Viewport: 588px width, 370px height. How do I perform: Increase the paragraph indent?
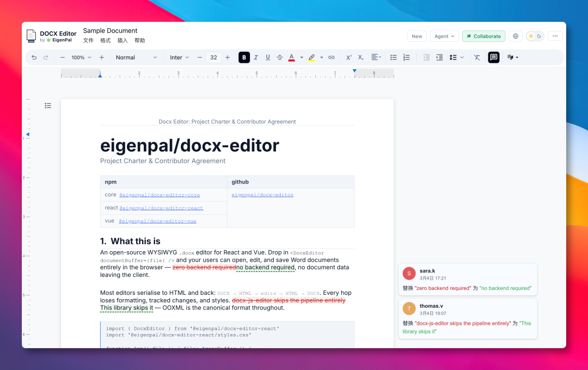click(439, 57)
